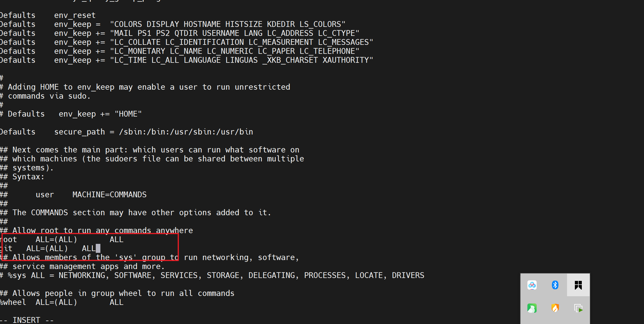
Task: Click the 'Adding HOME to env_keep' comment line
Action: pos(145,87)
